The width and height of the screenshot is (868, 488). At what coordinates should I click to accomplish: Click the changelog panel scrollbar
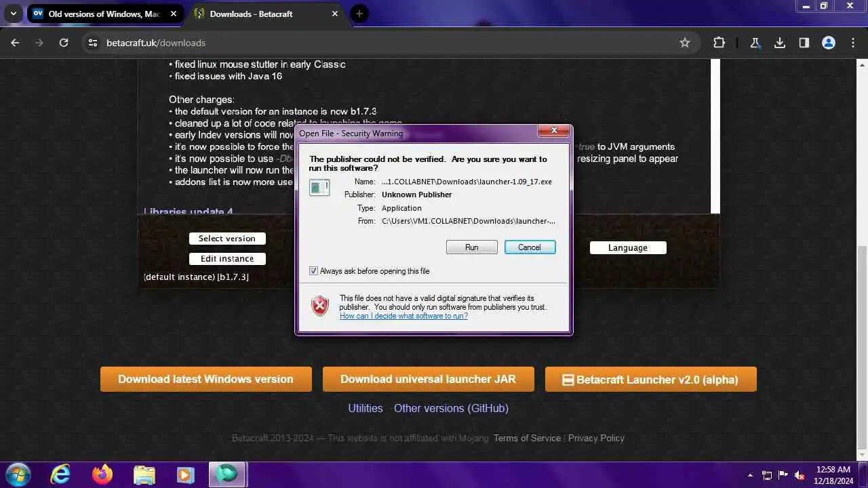point(715,136)
